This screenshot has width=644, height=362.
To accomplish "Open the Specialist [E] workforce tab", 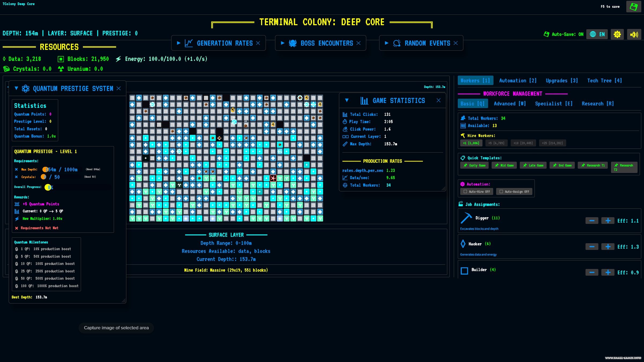I will click(554, 104).
